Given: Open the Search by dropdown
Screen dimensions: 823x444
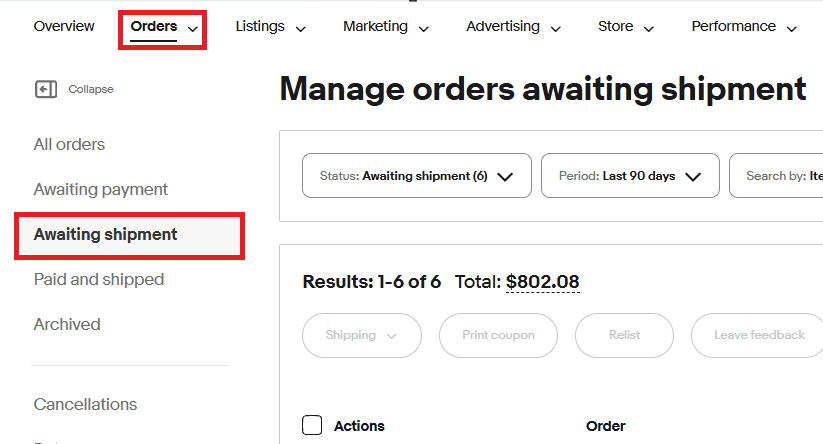Looking at the screenshot, I should 776,176.
